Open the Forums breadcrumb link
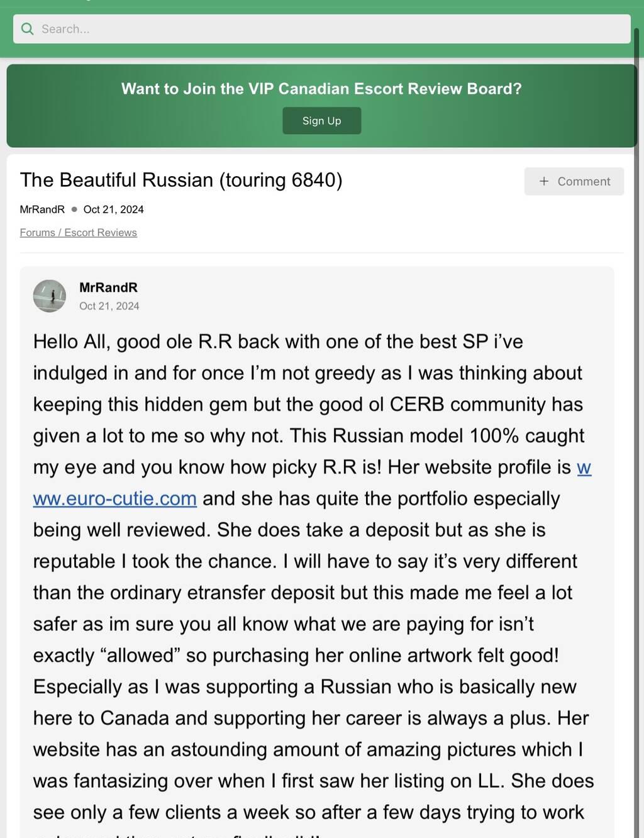Image resolution: width=644 pixels, height=838 pixels. [37, 233]
